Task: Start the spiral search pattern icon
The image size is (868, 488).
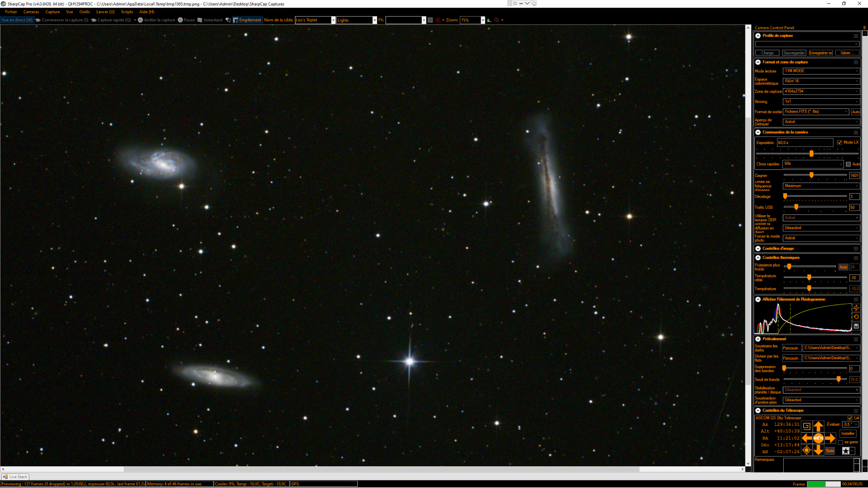Action: [807, 426]
